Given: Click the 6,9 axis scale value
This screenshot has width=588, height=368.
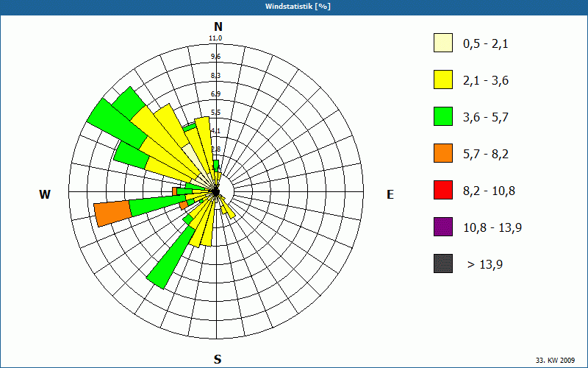Looking at the screenshot, I should point(215,94).
